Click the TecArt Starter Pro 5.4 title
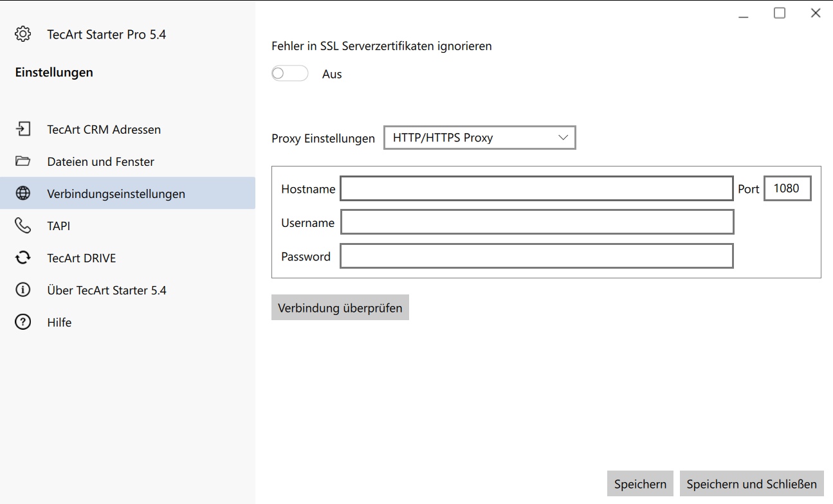Screen dimensions: 833x504 click(x=107, y=35)
